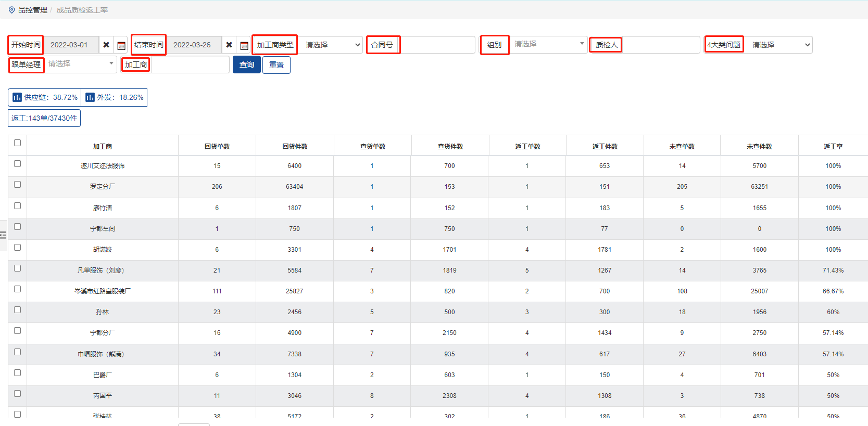Check the select-all checkbox in table header
Screen dimensions: 868x426
click(17, 143)
